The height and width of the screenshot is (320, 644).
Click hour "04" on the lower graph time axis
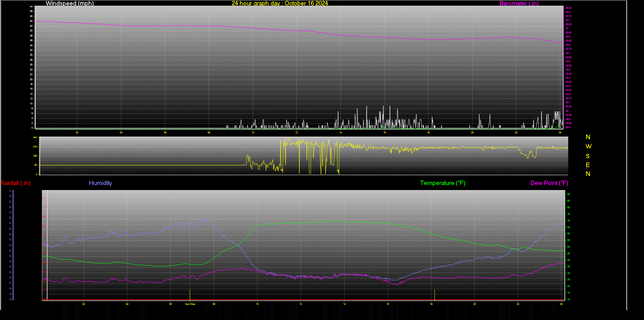[x=127, y=304]
